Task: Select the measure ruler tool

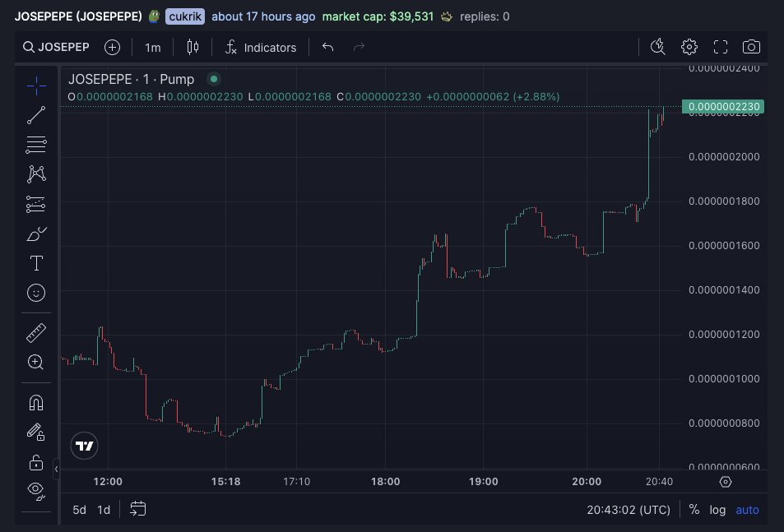Action: pos(36,332)
